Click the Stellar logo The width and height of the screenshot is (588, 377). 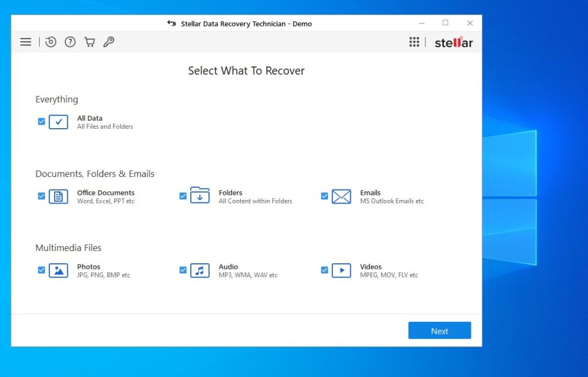[454, 42]
